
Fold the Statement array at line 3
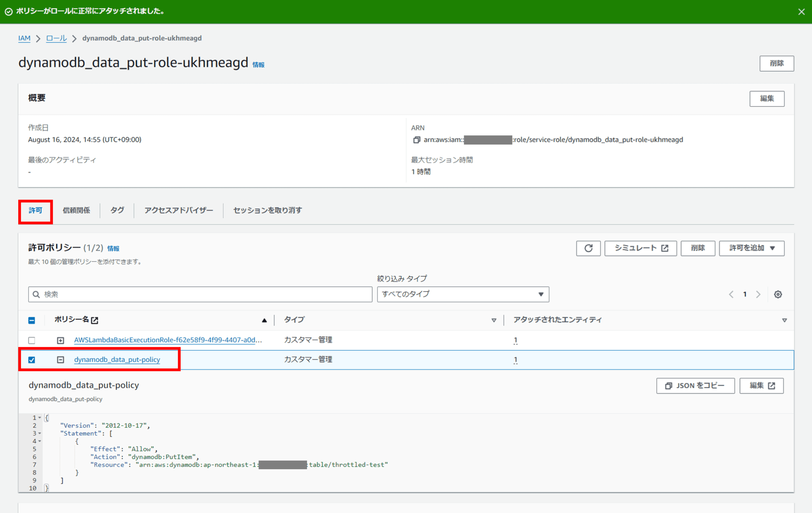(x=40, y=433)
